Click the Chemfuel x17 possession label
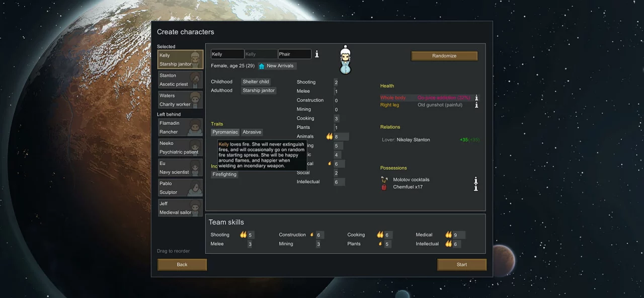Viewport: 644px width, 298px height. (408, 187)
